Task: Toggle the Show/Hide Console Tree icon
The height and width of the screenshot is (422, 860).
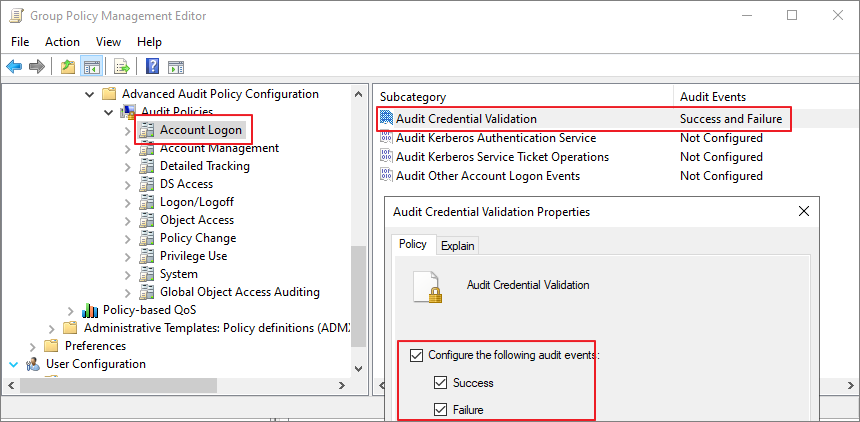Action: (91, 67)
